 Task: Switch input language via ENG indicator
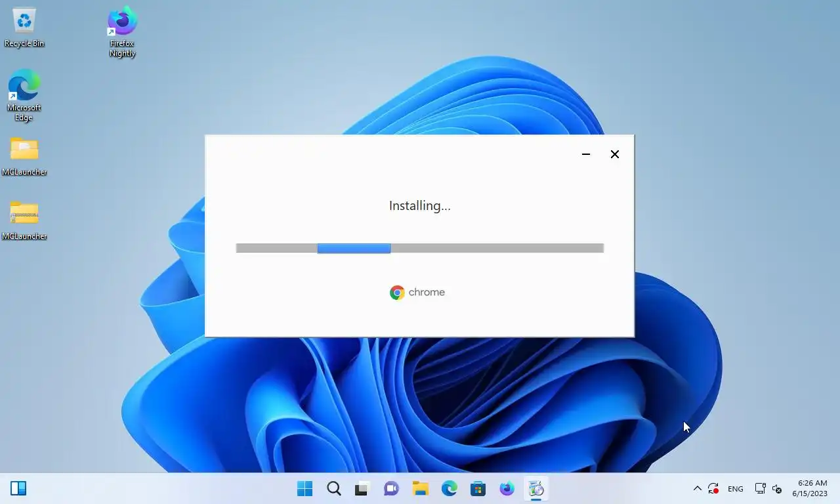point(736,489)
